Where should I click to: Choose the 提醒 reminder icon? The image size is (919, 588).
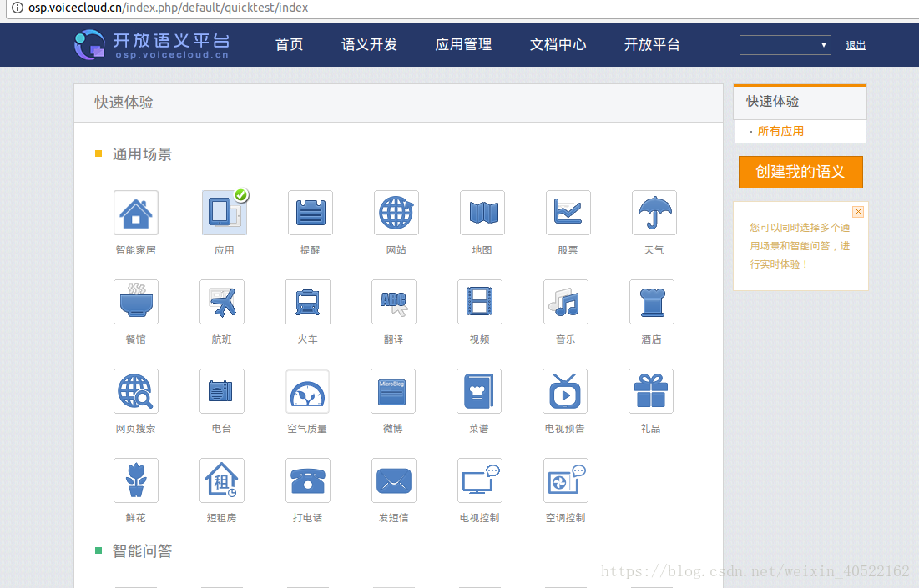coord(310,213)
